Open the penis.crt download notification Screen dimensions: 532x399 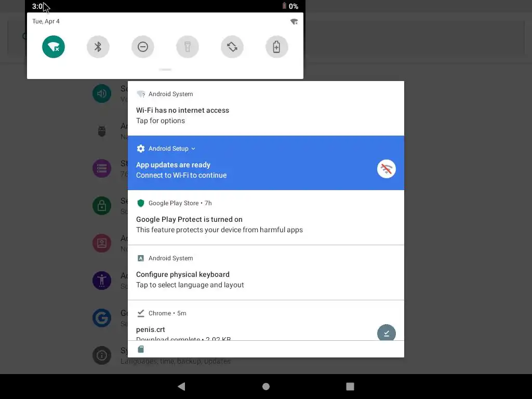265,320
